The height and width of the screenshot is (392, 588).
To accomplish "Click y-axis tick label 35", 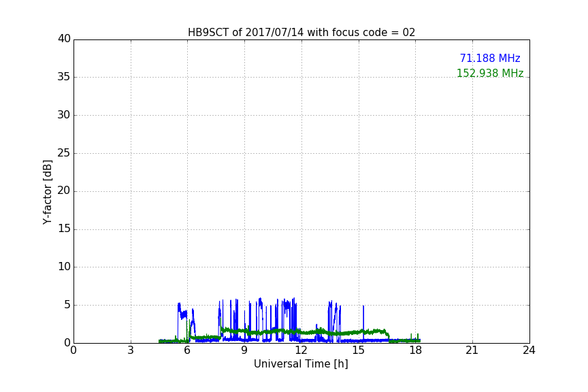I will 64,77.
